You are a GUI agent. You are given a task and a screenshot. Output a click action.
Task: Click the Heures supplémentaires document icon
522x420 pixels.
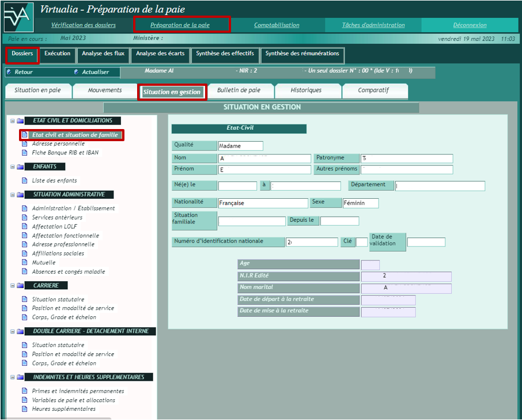(25, 409)
